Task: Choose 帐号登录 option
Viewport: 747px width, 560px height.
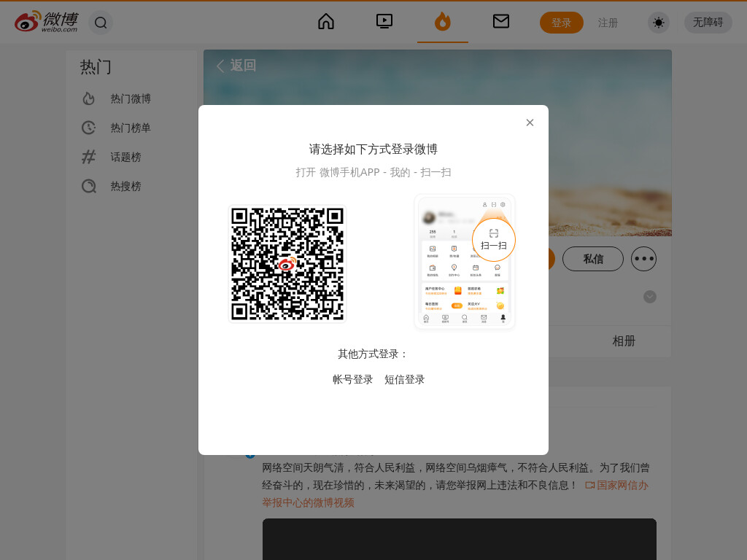Action: click(x=352, y=379)
